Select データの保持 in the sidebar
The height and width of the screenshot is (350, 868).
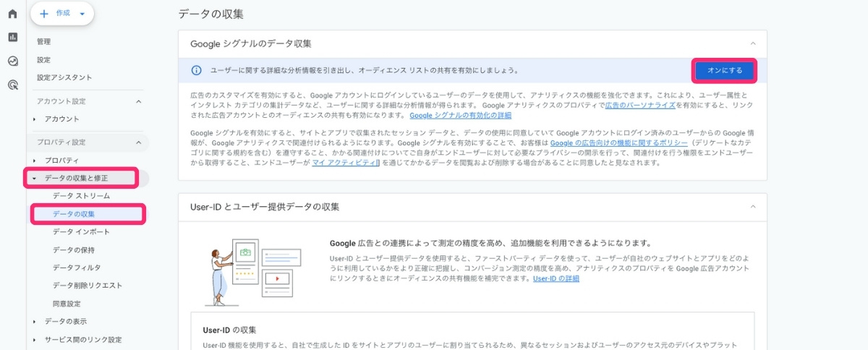click(74, 249)
